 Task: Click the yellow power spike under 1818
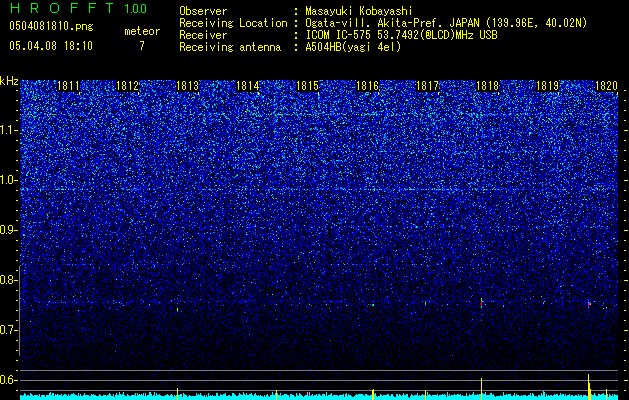pyautogui.click(x=481, y=389)
